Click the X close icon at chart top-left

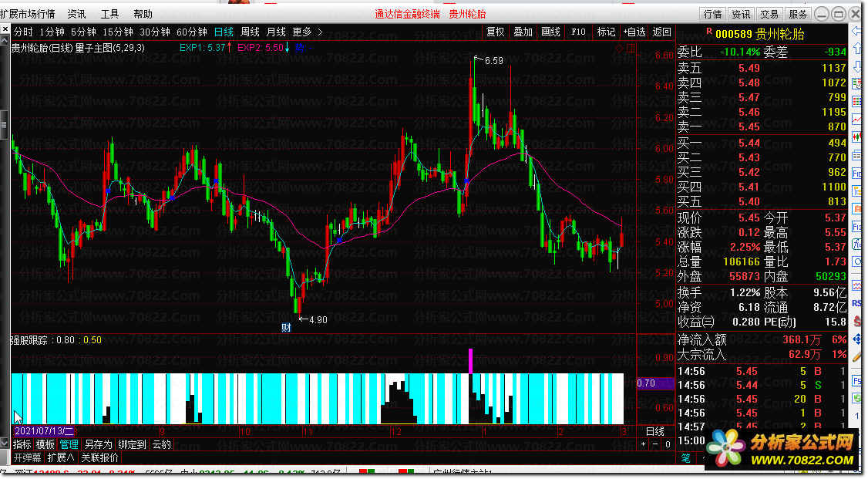coord(5,29)
